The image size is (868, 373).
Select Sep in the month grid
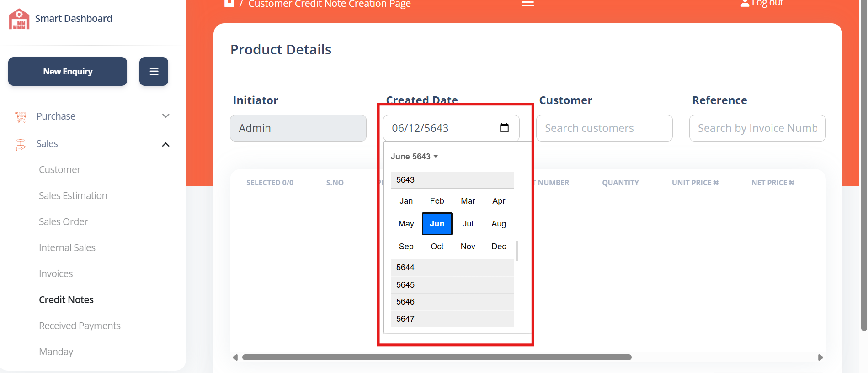coord(406,247)
